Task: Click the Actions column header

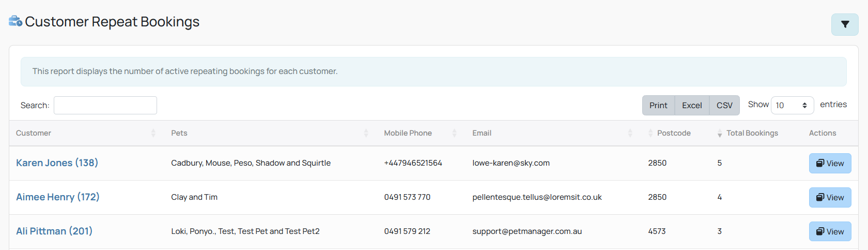Action: [823, 133]
